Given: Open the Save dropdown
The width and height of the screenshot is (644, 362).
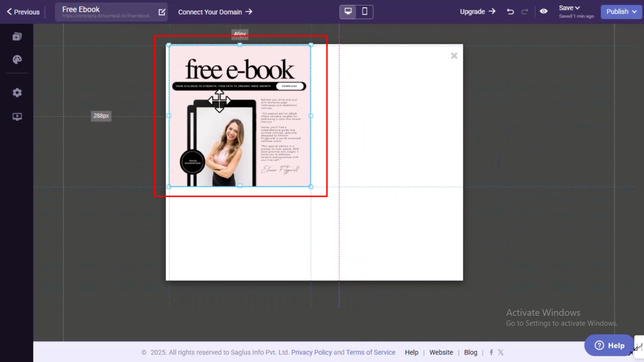Looking at the screenshot, I should tap(569, 8).
